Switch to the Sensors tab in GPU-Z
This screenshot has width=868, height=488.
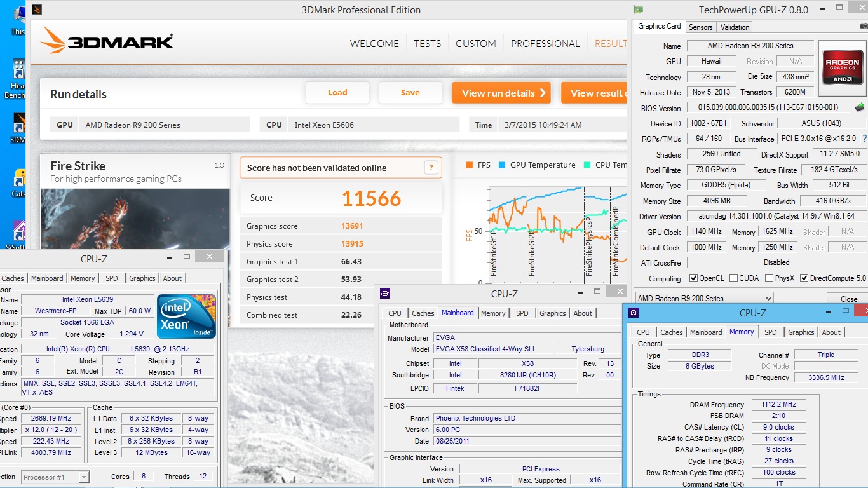point(701,27)
